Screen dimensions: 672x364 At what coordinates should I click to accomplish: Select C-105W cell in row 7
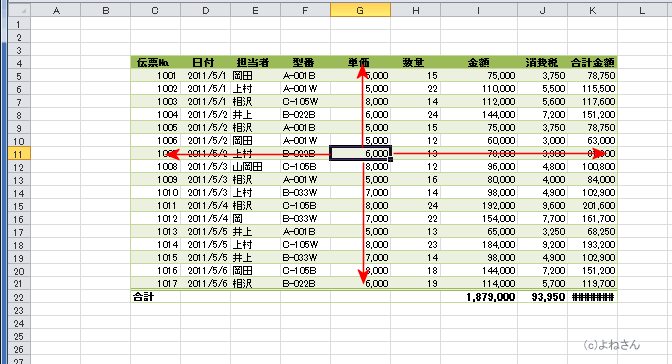click(305, 102)
